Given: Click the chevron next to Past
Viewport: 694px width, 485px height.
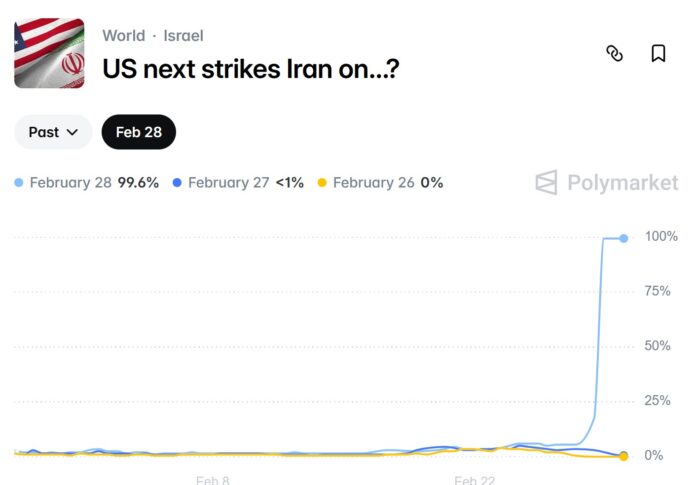Looking at the screenshot, I should tap(72, 132).
